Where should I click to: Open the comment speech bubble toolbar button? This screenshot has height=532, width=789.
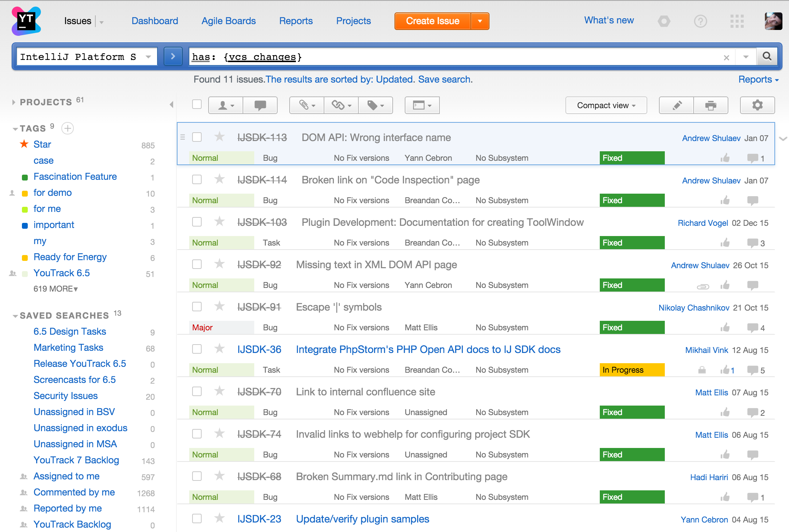pyautogui.click(x=260, y=105)
